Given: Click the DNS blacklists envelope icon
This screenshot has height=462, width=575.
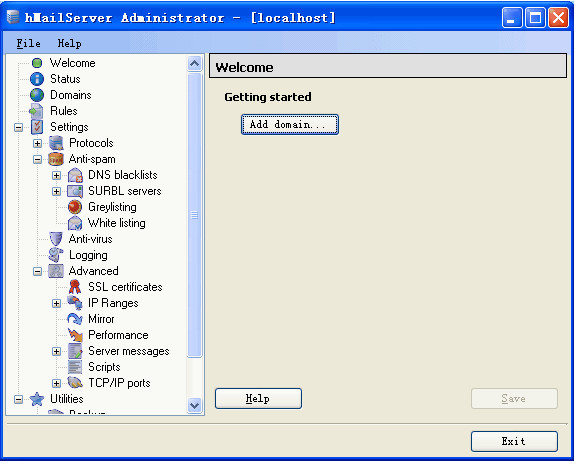Looking at the screenshot, I should 75,175.
